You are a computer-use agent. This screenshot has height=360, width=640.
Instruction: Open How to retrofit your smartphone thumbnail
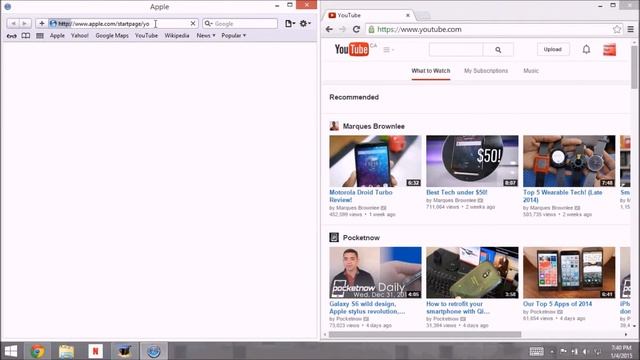[x=472, y=272]
